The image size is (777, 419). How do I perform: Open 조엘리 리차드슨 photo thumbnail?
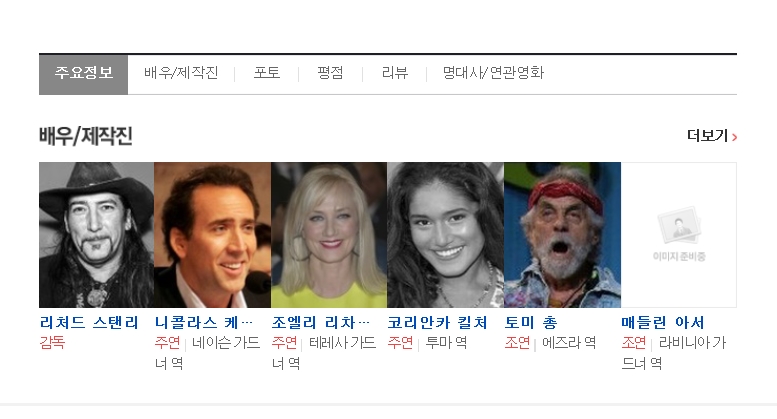pos(329,235)
